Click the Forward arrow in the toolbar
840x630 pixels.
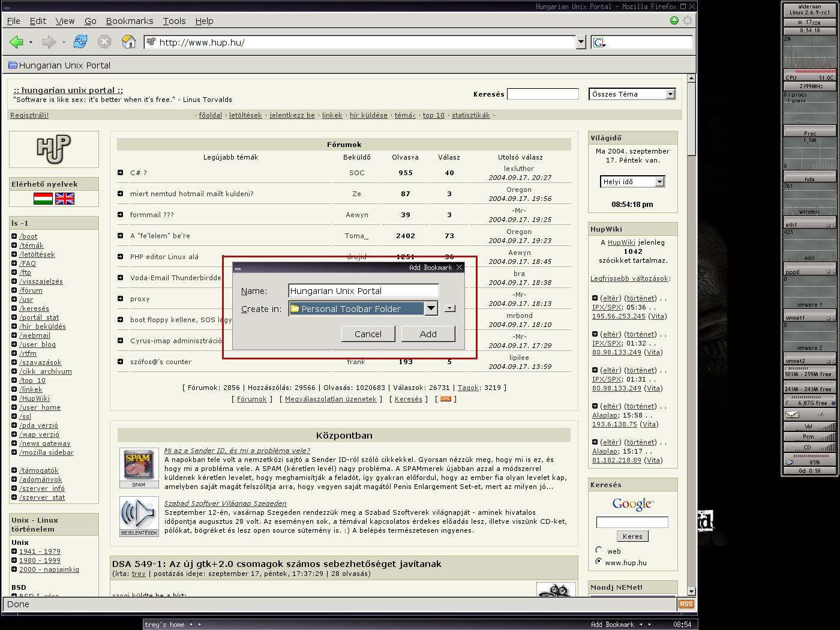coord(49,42)
